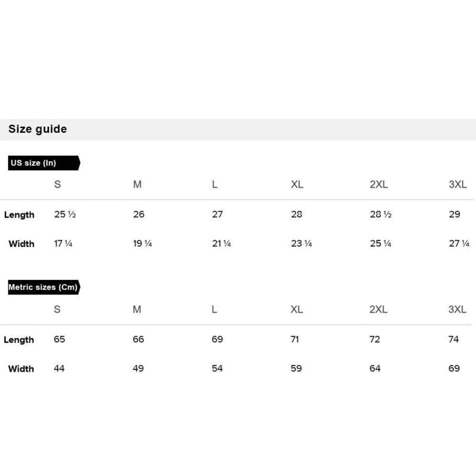This screenshot has height=476, width=476.
Task: Click the M column header in metric table
Action: pos(137,309)
